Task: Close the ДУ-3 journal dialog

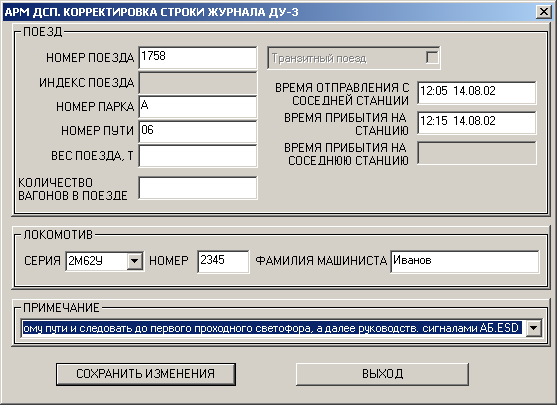Action: click(x=544, y=12)
